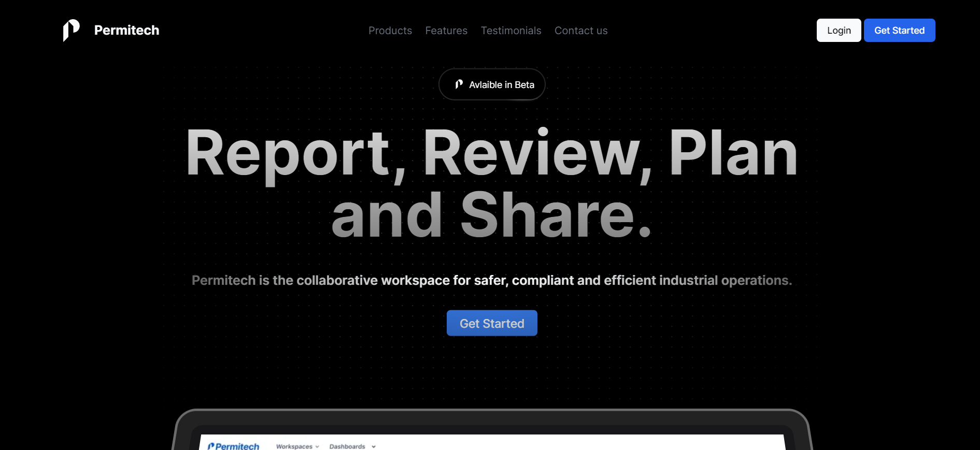Expand the Dashboards dropdown in the preview
The height and width of the screenshot is (450, 980).
pyautogui.click(x=347, y=446)
